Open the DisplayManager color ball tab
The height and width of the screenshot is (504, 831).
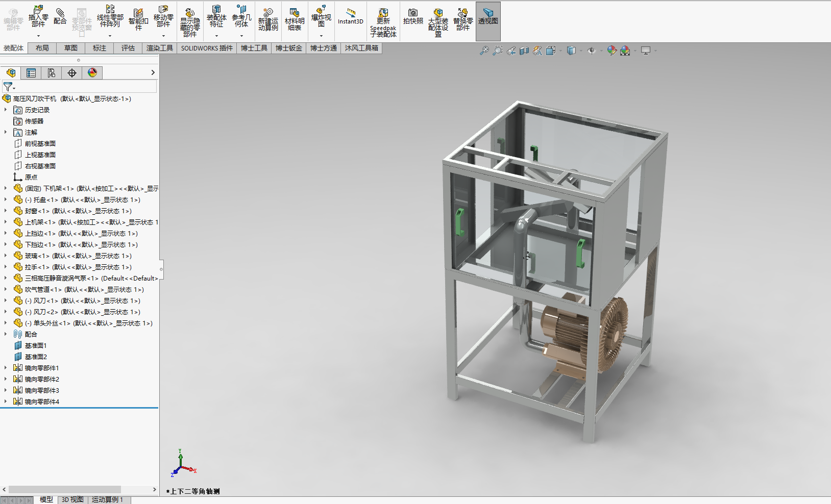pos(92,73)
